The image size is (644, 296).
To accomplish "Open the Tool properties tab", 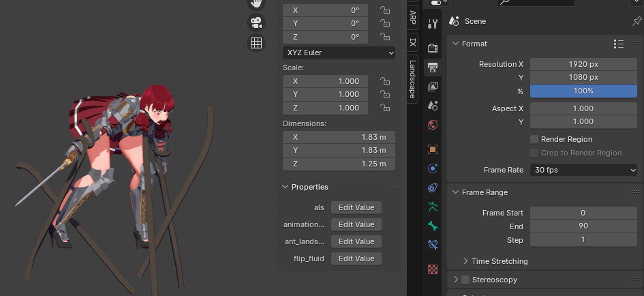I will click(432, 24).
